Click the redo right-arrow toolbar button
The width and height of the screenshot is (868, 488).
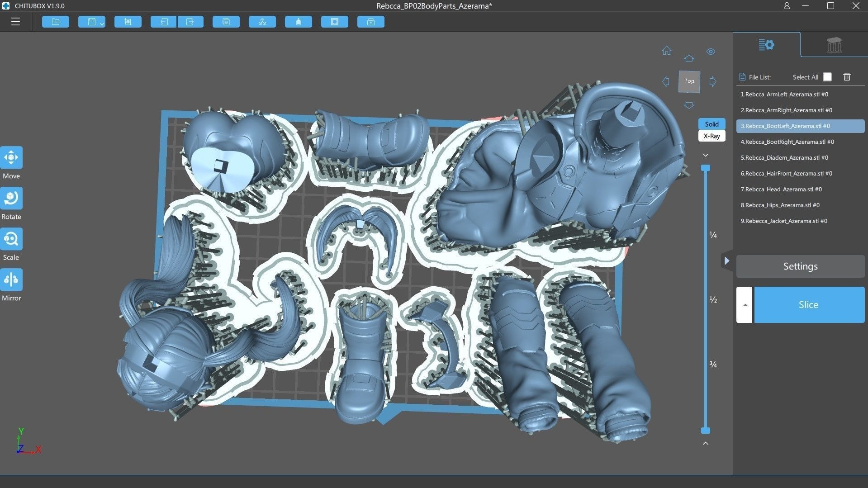(190, 22)
